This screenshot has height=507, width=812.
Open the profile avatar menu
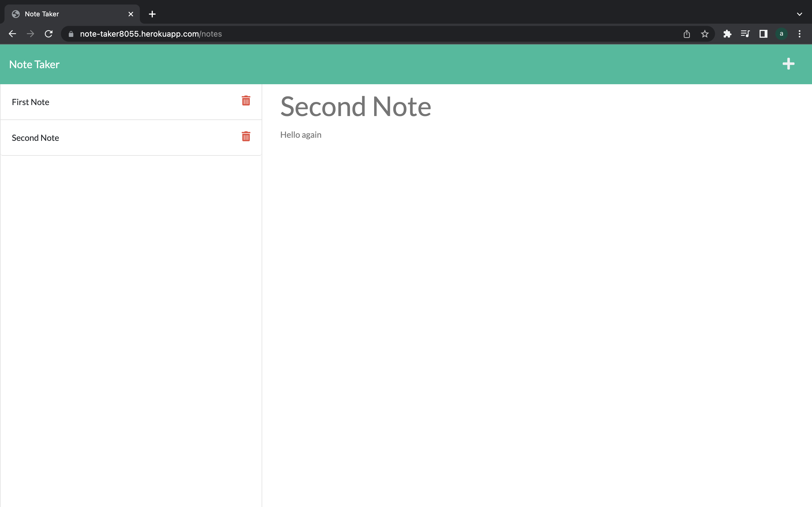pos(781,34)
